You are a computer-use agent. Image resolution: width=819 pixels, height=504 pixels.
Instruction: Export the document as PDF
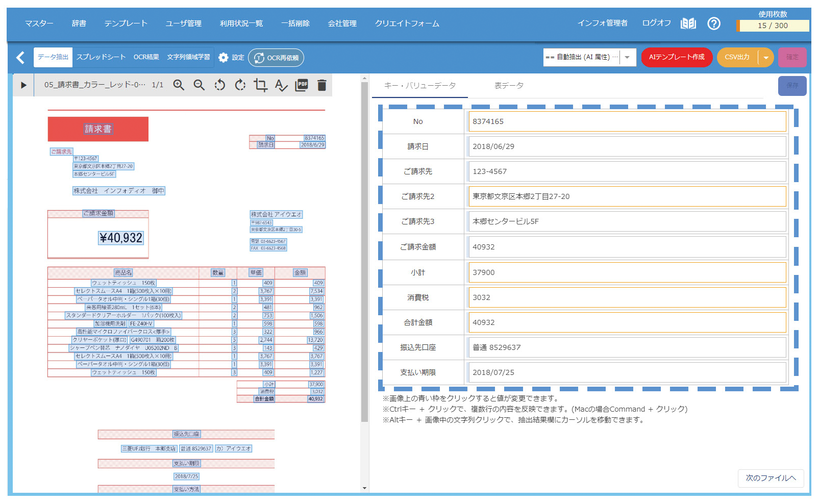302,85
